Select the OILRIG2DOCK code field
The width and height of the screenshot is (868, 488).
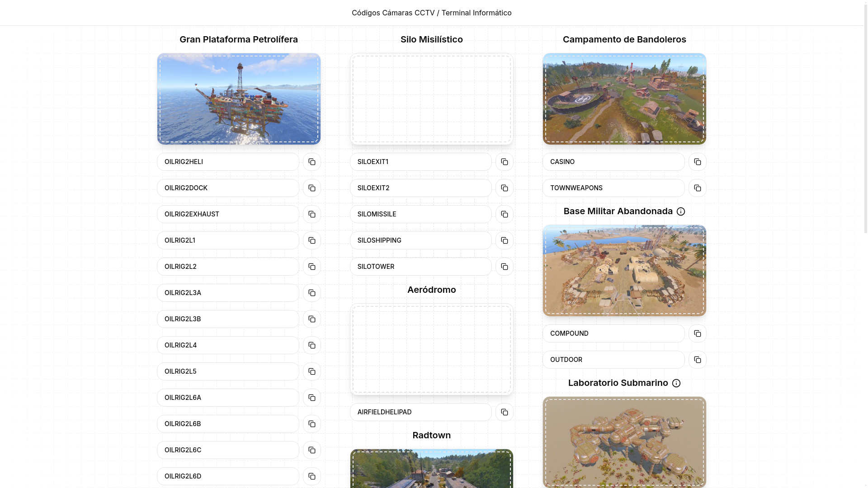228,188
